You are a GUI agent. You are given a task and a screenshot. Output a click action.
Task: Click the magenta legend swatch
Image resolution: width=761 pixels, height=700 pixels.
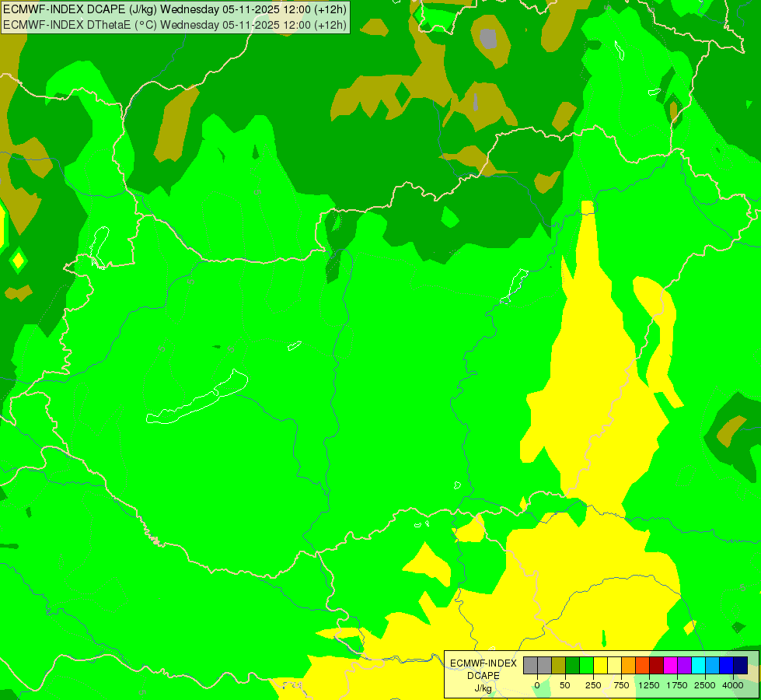pyautogui.click(x=670, y=666)
